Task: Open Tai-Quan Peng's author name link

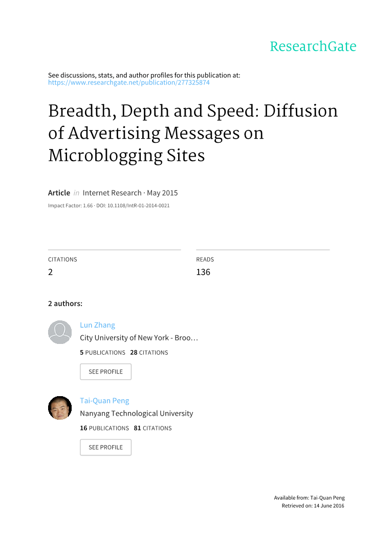Action: click(104, 401)
